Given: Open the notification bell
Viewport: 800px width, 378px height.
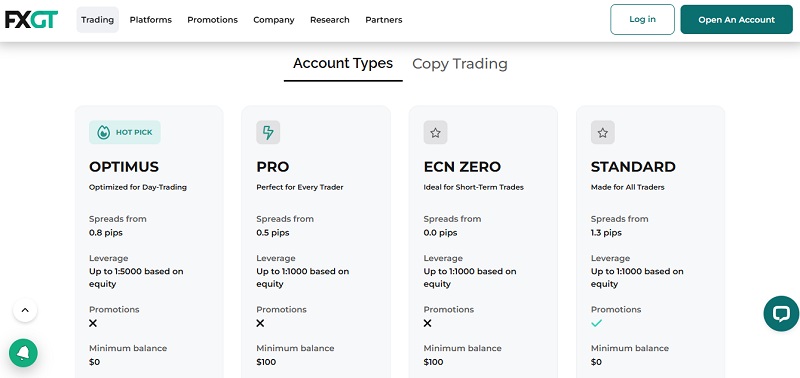Looking at the screenshot, I should (23, 353).
